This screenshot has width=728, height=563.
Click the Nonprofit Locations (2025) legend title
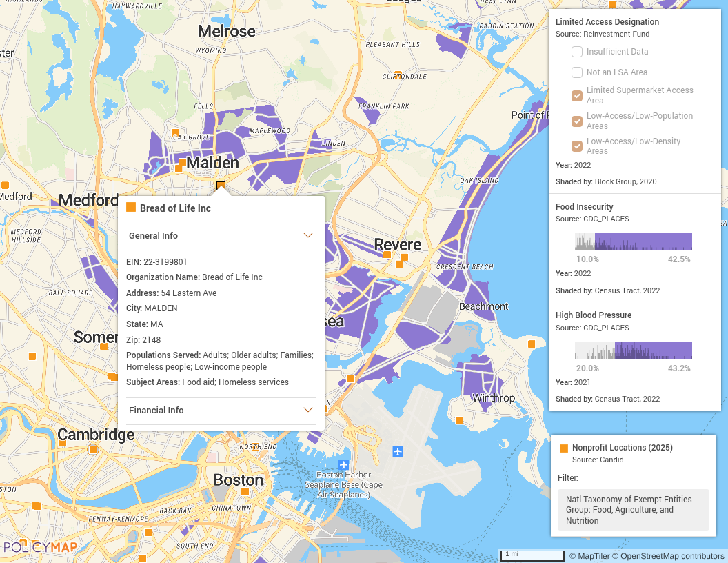pyautogui.click(x=623, y=447)
